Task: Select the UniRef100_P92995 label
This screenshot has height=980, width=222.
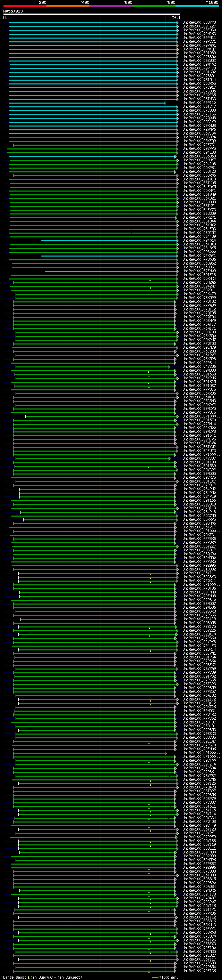Action: [x=199, y=566]
